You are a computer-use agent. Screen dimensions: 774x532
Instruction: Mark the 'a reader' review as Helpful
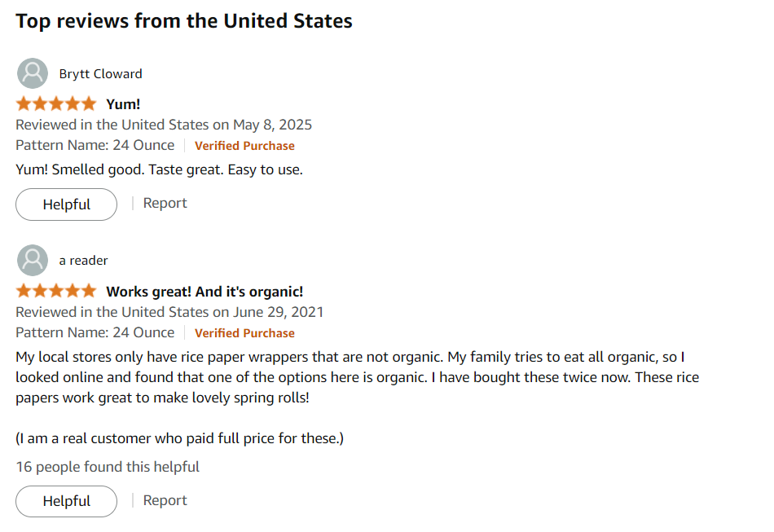(x=66, y=501)
